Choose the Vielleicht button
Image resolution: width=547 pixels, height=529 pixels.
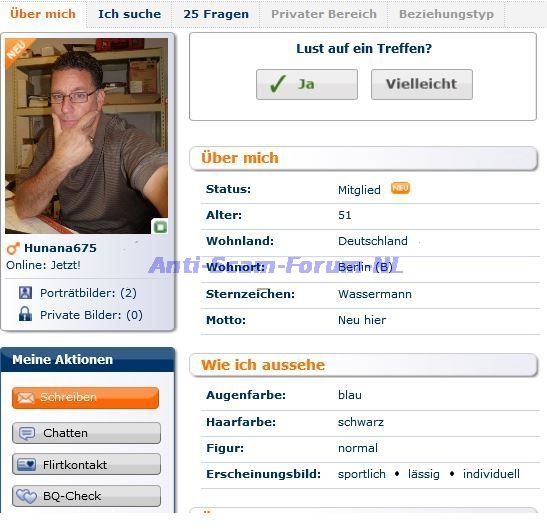coord(422,84)
